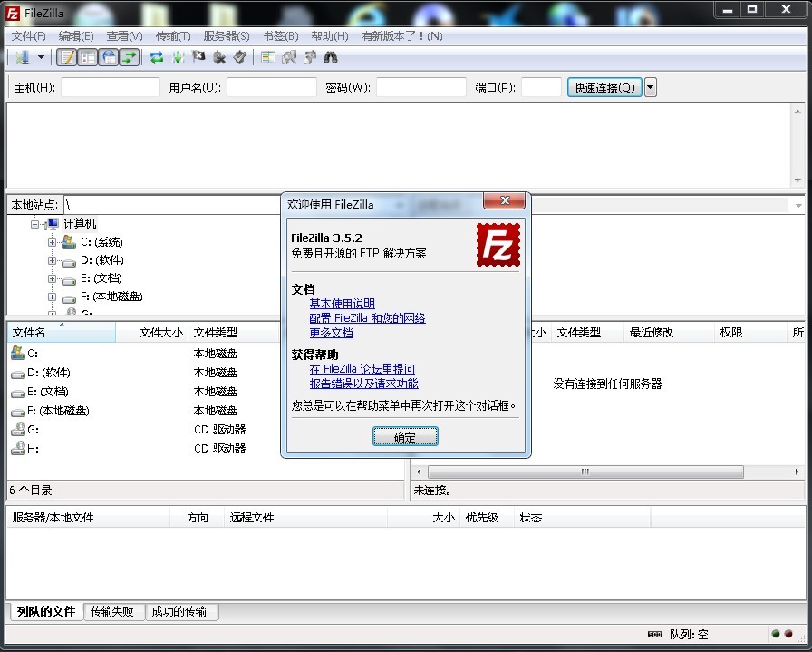Switch to the 传输失败 tab

(112, 612)
